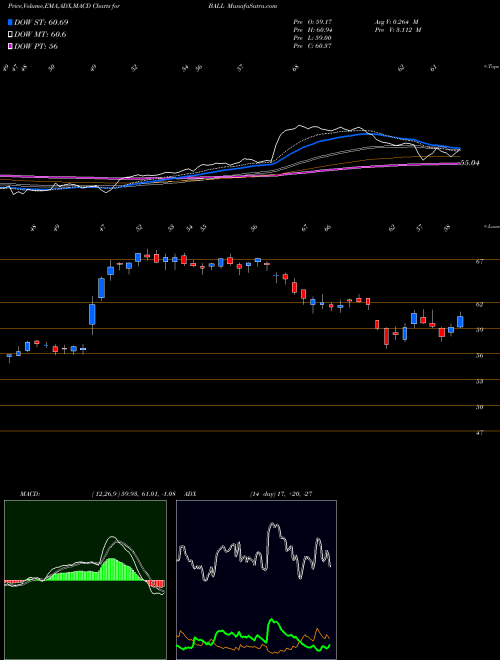Click the 'Avg V: 0.264 M' volume text
The image size is (500, 660).
pos(397,21)
